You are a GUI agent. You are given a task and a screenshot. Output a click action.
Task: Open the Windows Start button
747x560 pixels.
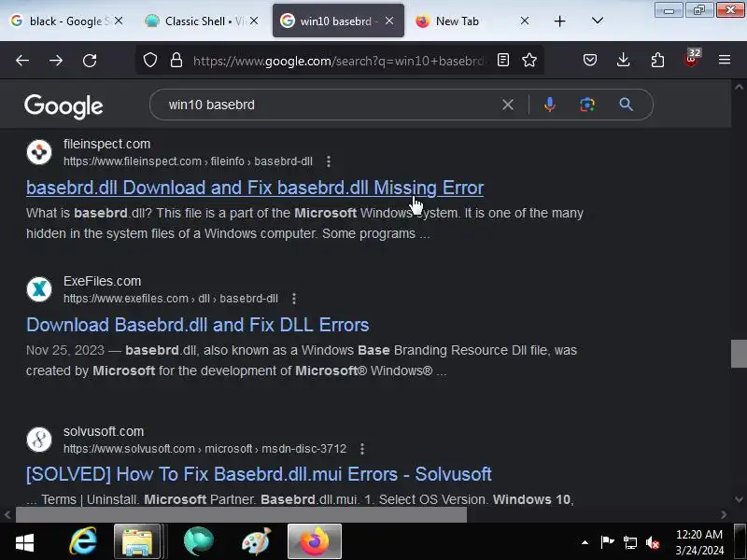(x=24, y=542)
